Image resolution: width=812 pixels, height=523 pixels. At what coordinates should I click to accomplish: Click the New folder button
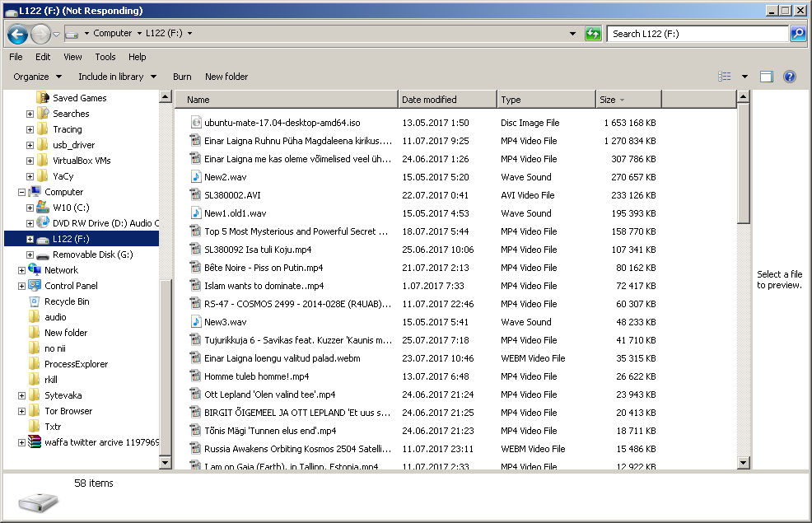point(226,77)
